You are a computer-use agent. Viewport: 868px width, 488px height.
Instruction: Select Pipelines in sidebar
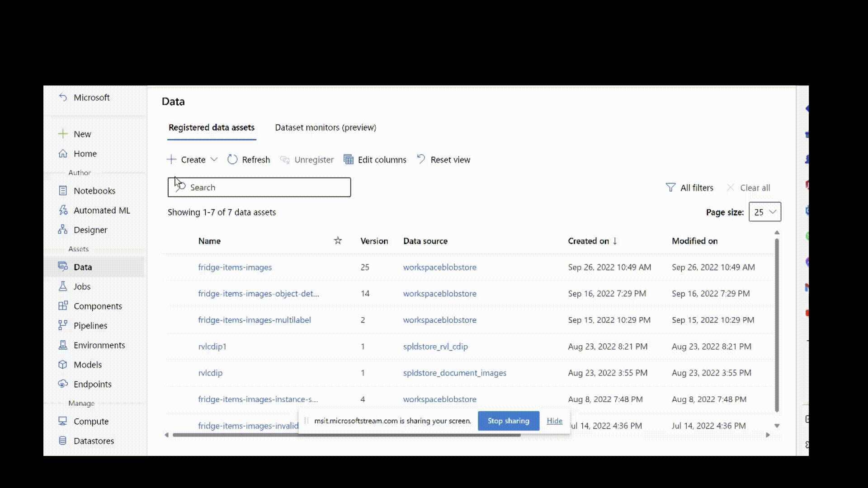coord(90,325)
